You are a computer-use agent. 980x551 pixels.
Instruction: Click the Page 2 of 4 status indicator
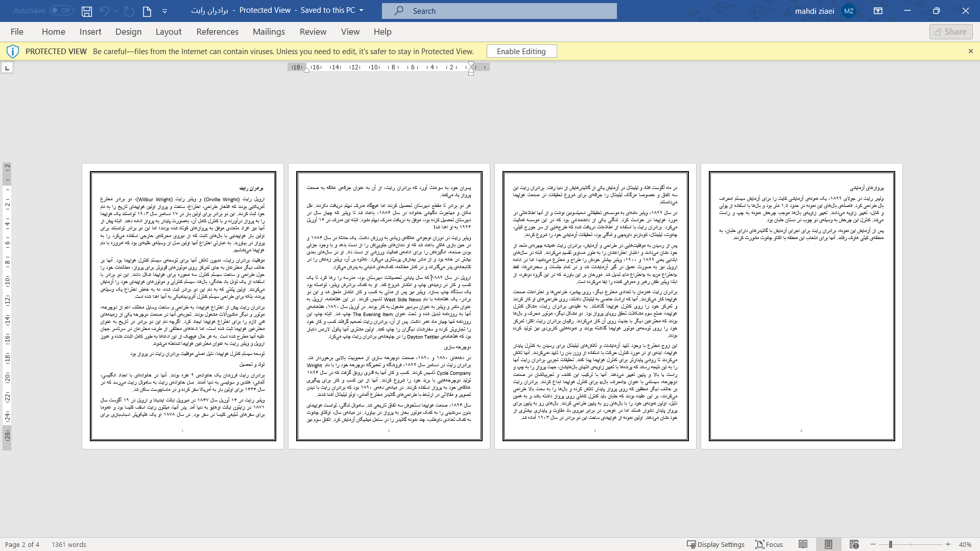pyautogui.click(x=22, y=544)
